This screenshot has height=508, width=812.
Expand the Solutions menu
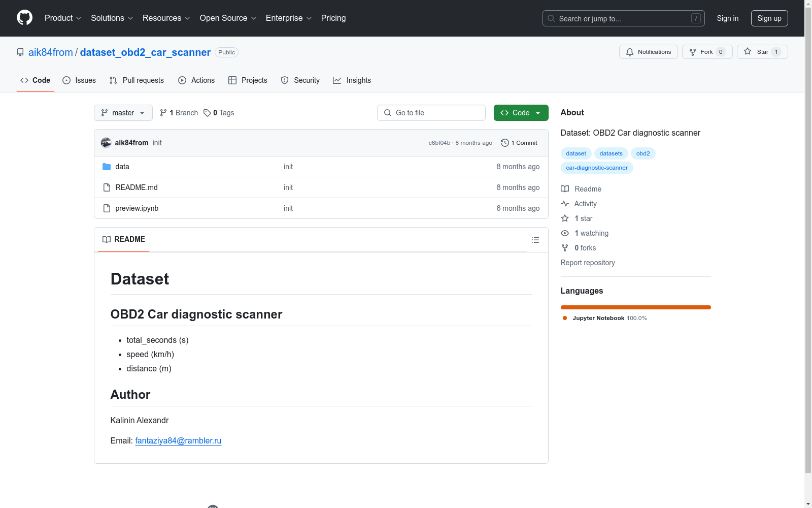(x=112, y=18)
